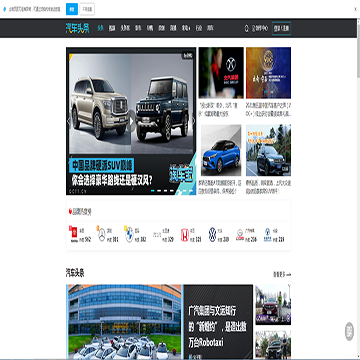Click the Changan brand logo
The image size is (360, 360).
coord(267,234)
